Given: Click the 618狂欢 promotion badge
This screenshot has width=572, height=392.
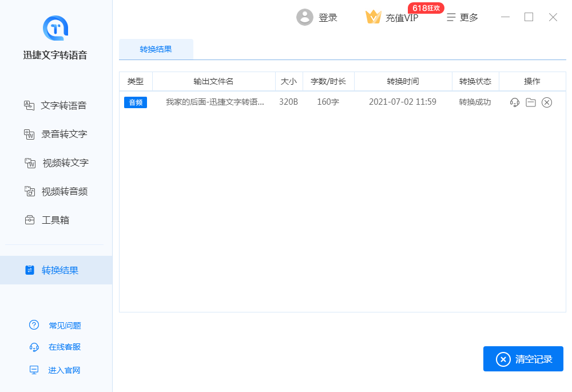Looking at the screenshot, I should point(426,8).
